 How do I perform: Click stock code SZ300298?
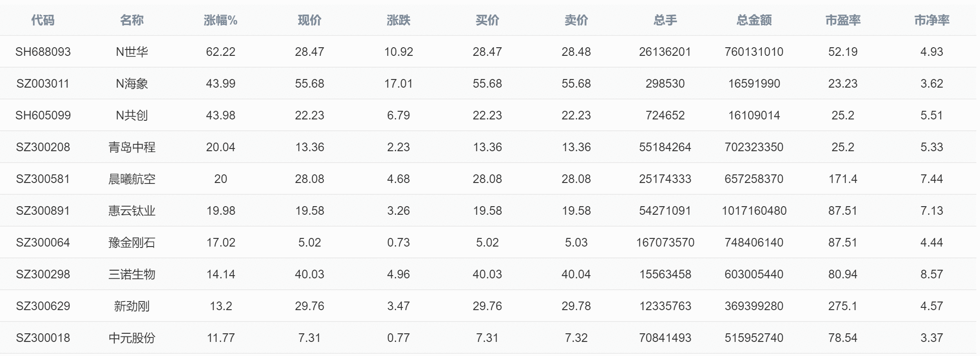click(43, 274)
